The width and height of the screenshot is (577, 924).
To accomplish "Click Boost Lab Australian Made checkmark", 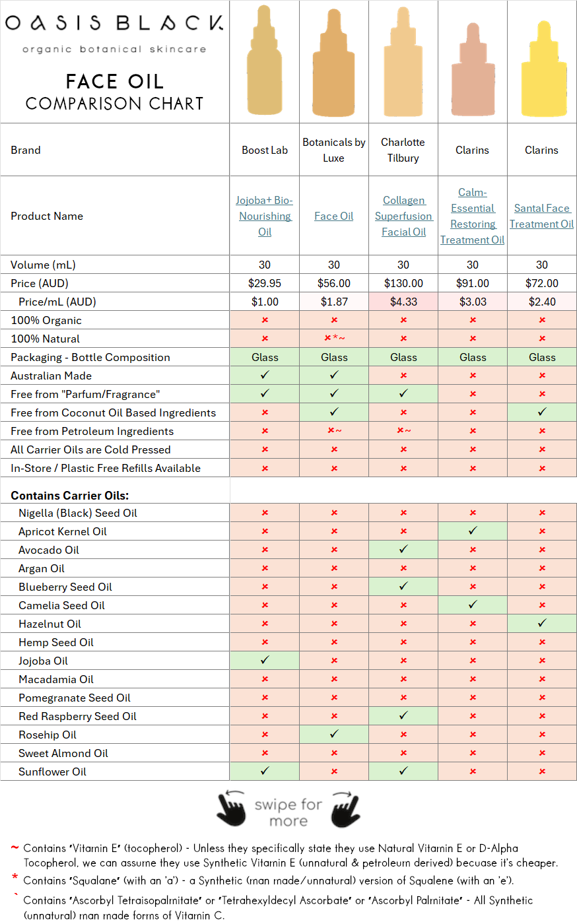I will coord(265,376).
